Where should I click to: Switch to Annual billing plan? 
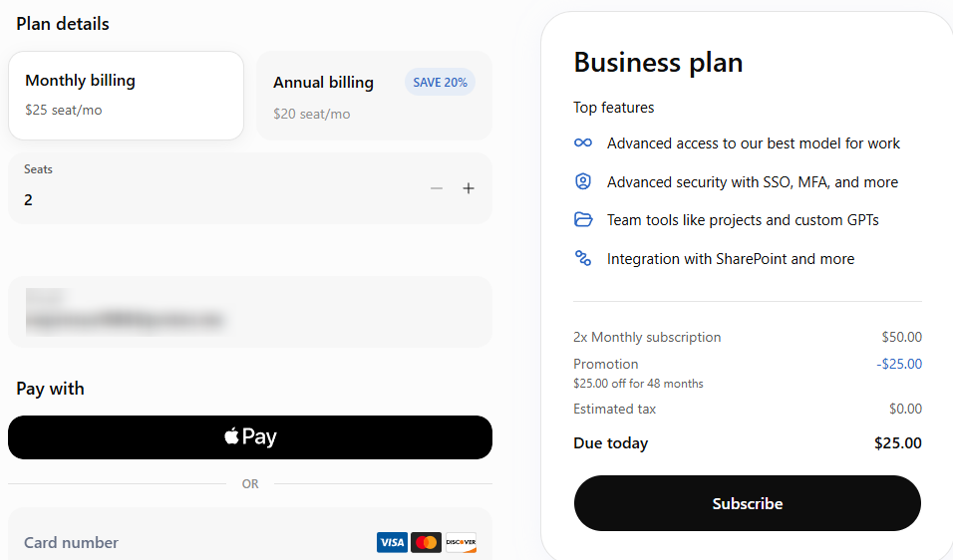[x=374, y=96]
